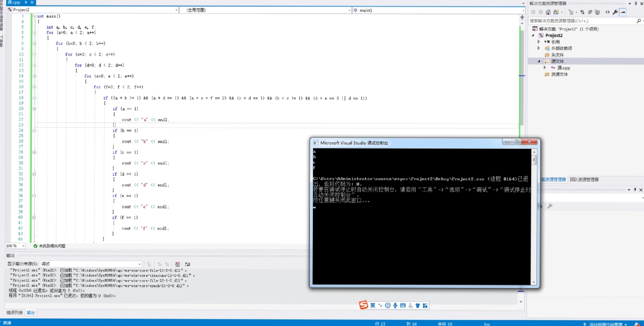This screenshot has height=326, width=644.
Task: Open the 100 % zoom dropdown
Action: coord(23,246)
